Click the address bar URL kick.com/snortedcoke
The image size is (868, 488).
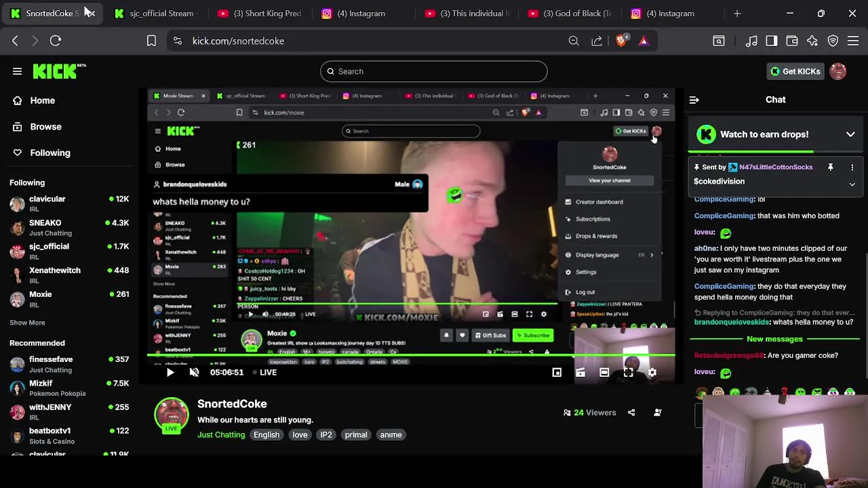[x=238, y=41]
